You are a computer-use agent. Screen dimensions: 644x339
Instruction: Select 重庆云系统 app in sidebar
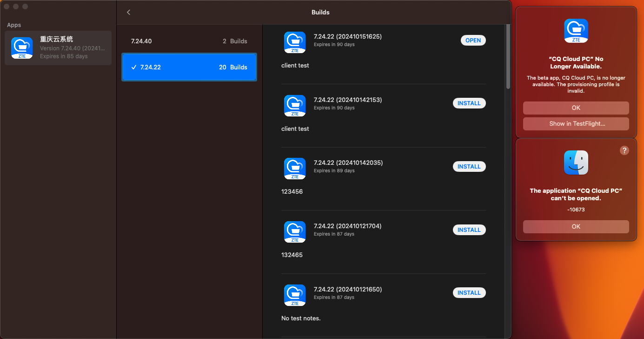[x=58, y=48]
